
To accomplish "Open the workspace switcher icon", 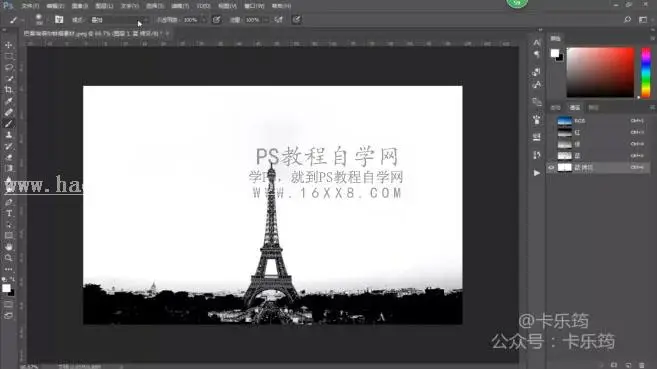I will (x=643, y=20).
